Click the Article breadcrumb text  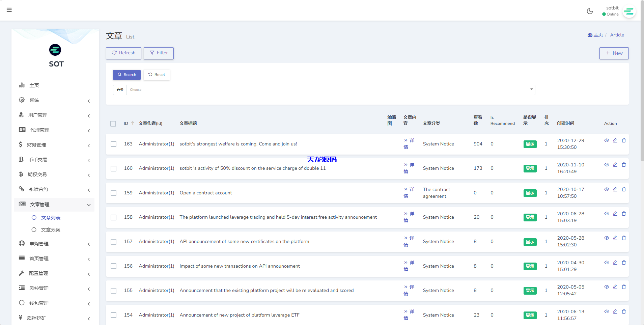point(617,35)
